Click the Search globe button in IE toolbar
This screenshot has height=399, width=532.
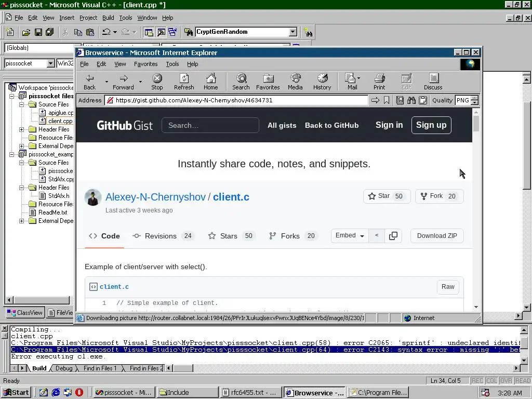point(241,82)
